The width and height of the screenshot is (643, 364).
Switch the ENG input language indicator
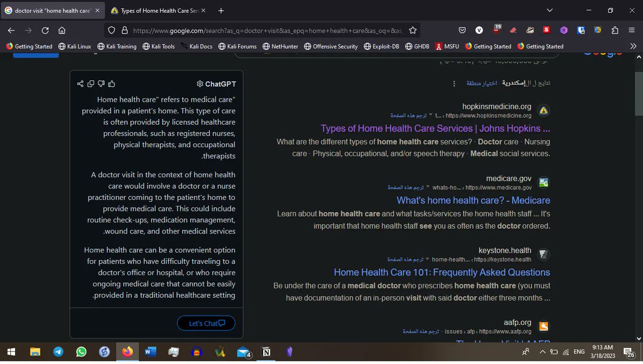click(x=579, y=352)
